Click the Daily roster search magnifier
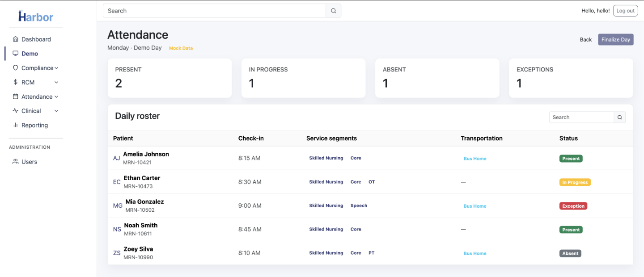 [619, 117]
